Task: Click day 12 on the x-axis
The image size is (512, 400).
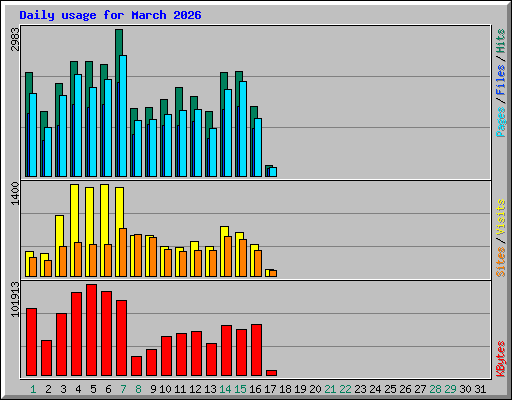Action: click(195, 389)
